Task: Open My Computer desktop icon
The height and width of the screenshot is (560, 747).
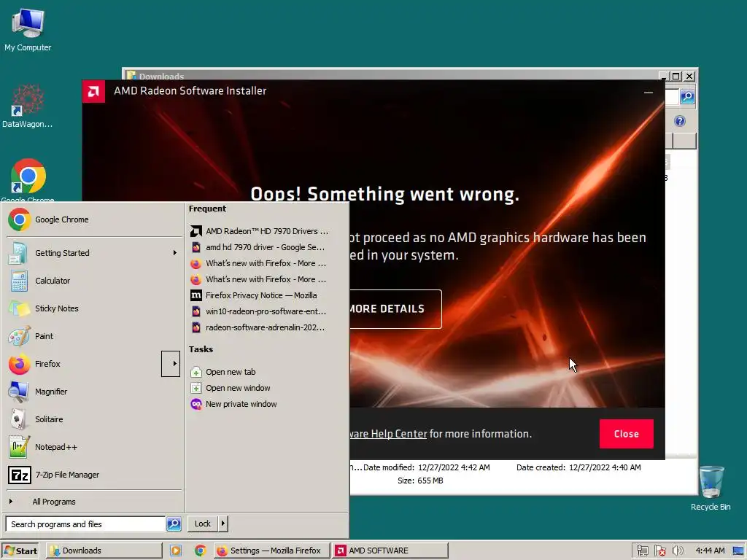Action: coord(28,29)
